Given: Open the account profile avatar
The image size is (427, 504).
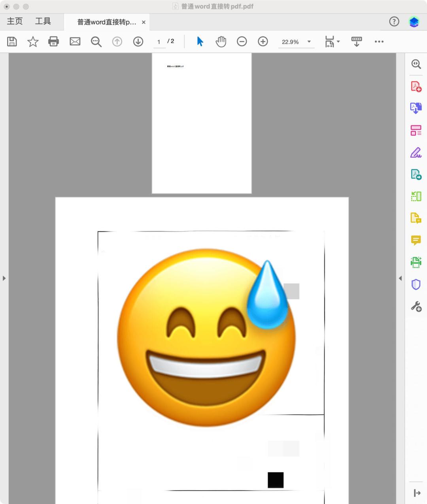Looking at the screenshot, I should (414, 22).
